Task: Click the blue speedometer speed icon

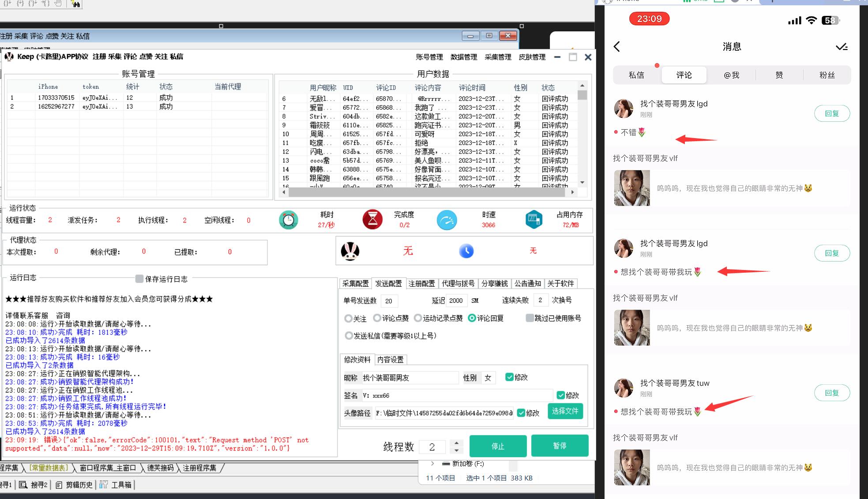Action: click(447, 220)
